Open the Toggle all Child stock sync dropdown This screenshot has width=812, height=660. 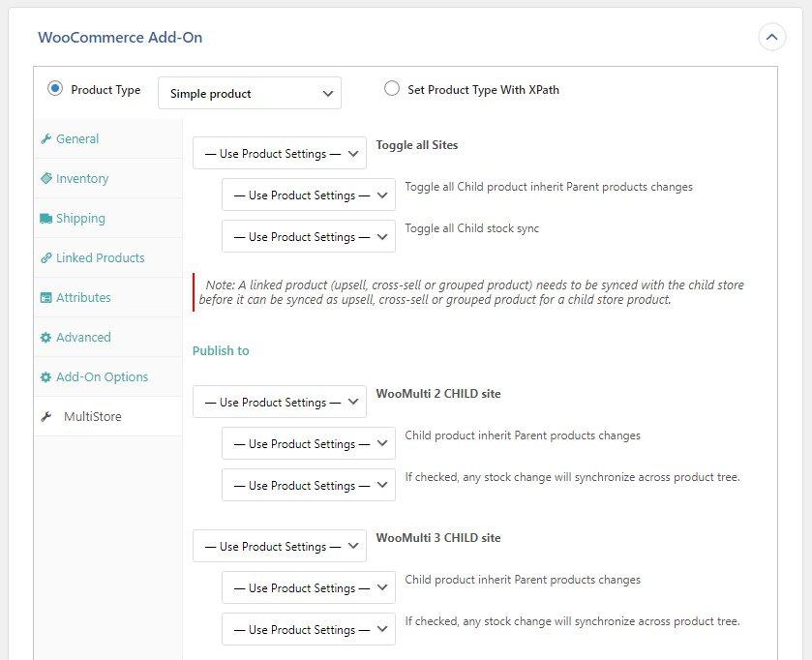pyautogui.click(x=309, y=237)
